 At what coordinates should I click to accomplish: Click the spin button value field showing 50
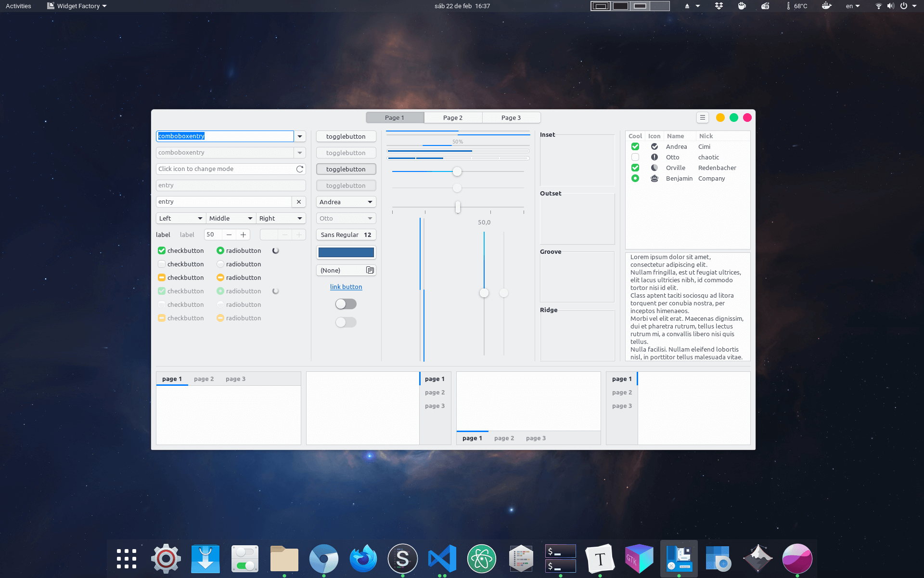point(213,235)
